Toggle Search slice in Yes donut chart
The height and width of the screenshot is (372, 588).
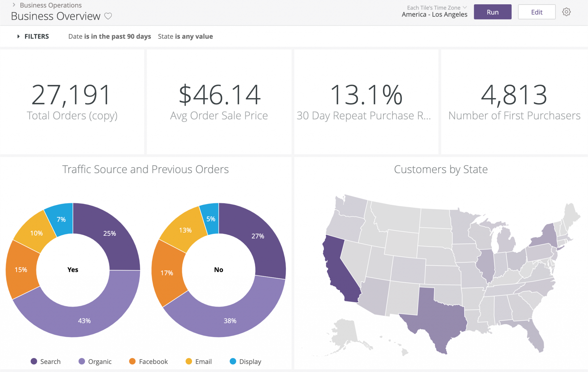(109, 233)
